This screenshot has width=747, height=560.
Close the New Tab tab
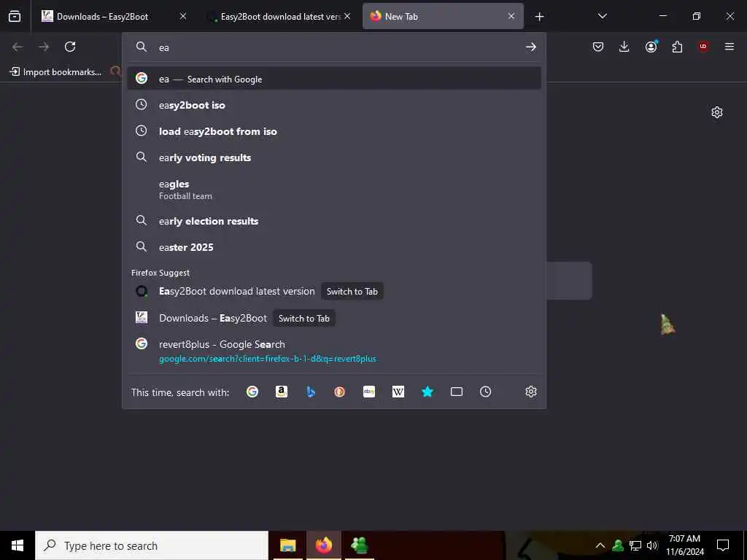click(511, 17)
